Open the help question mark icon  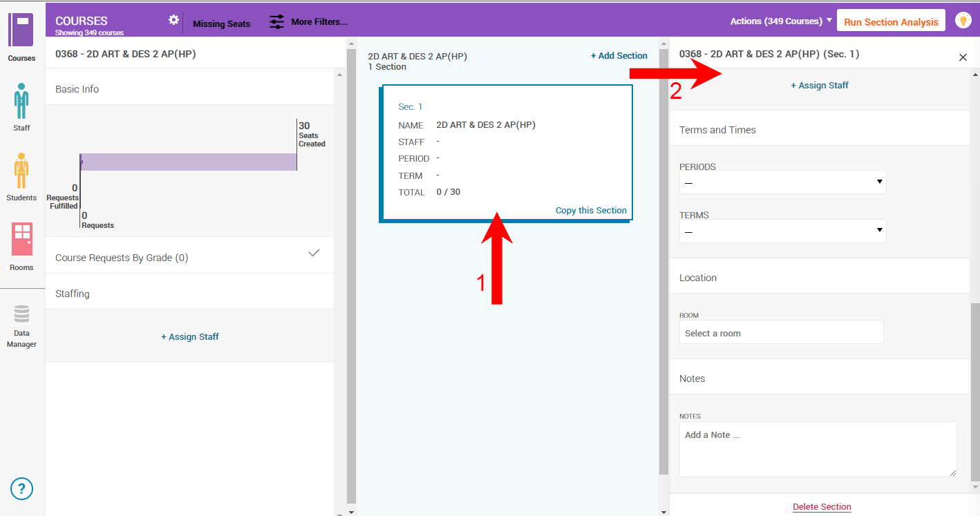[x=21, y=489]
